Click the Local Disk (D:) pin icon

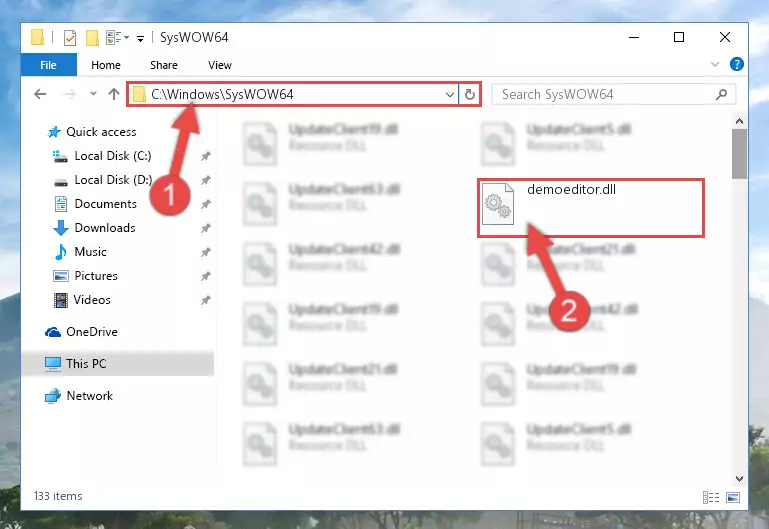pos(205,180)
